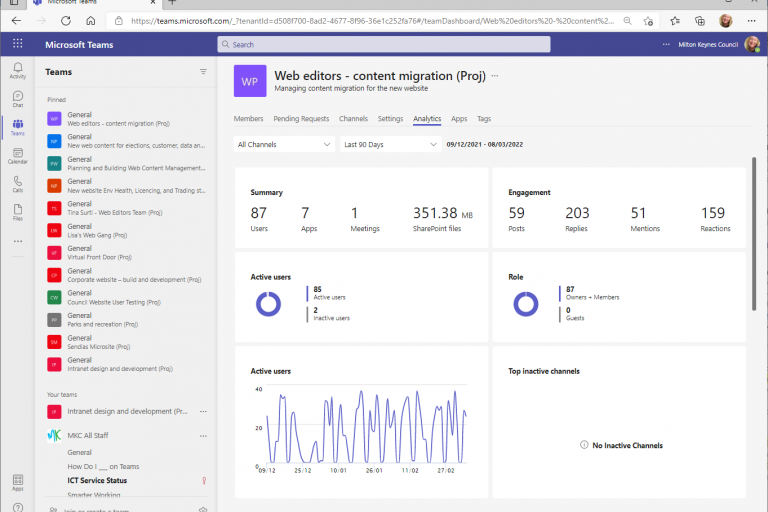The height and width of the screenshot is (512, 768).
Task: View site information lock icon
Action: [x=119, y=21]
